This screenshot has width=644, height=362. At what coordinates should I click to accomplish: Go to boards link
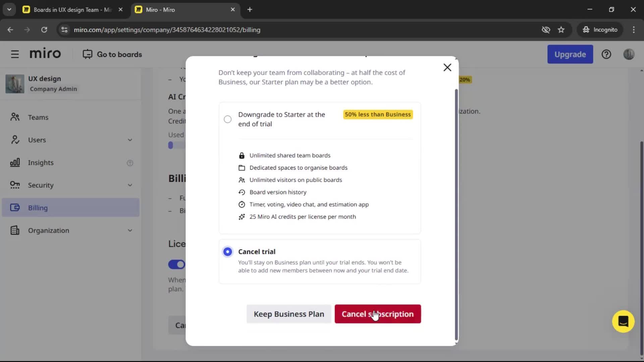pyautogui.click(x=112, y=54)
